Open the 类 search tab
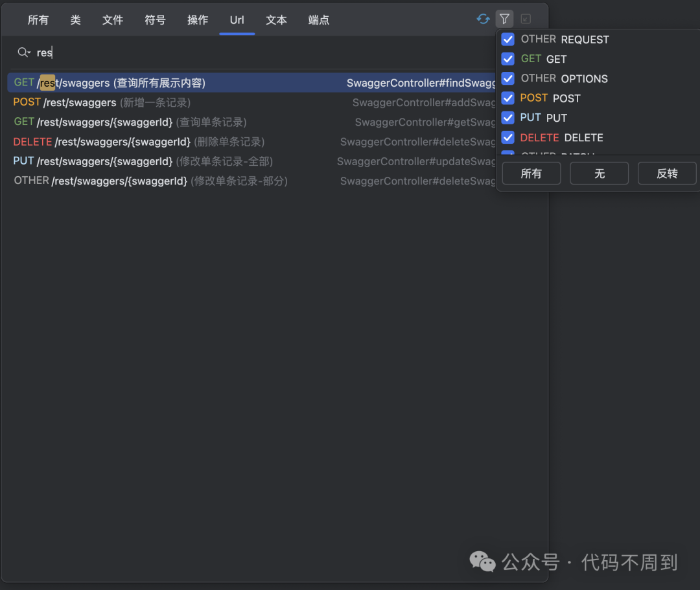700x590 pixels. 75,20
